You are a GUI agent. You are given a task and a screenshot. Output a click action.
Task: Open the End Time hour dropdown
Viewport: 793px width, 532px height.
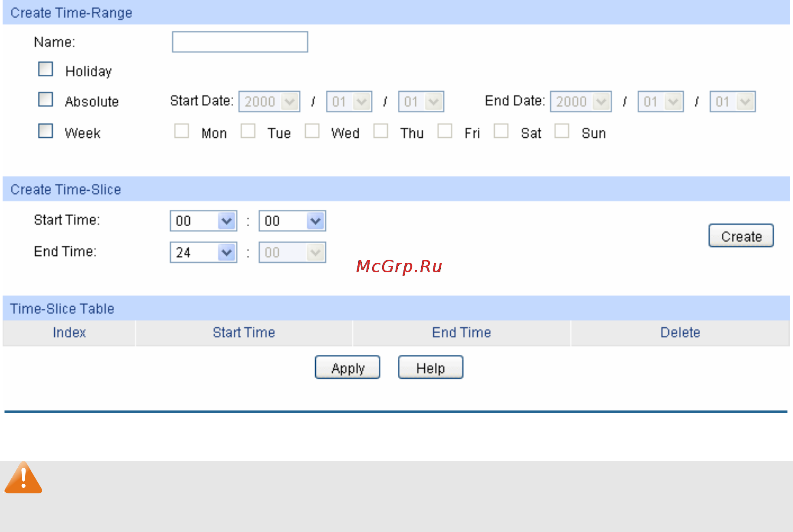point(204,252)
